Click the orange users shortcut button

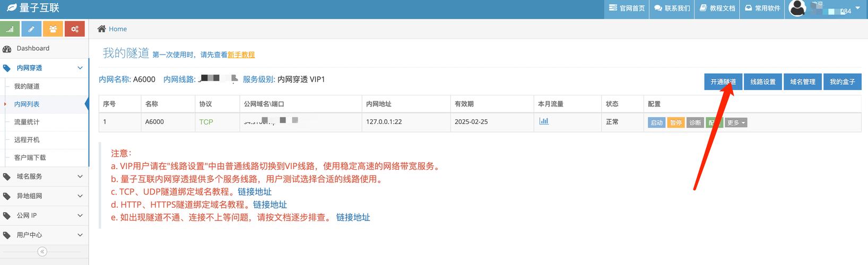pyautogui.click(x=53, y=29)
